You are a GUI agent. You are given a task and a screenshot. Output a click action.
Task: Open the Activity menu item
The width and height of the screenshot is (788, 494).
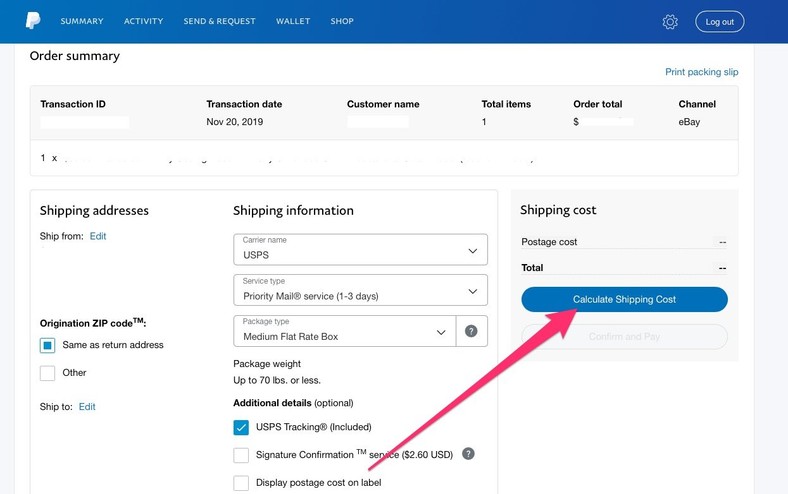(x=144, y=21)
